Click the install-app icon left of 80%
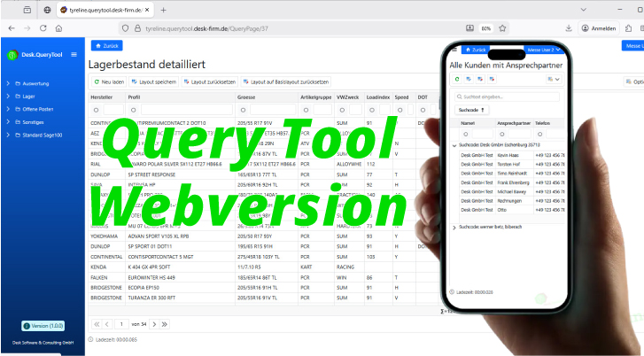Viewport: 644px width, 356px height. click(469, 28)
